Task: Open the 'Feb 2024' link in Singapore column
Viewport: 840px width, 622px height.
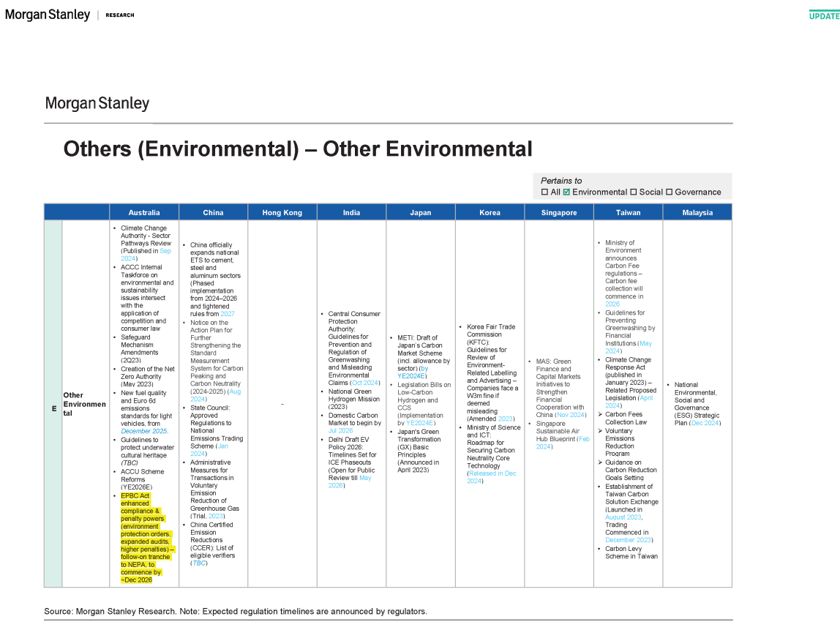Action: click(x=563, y=443)
